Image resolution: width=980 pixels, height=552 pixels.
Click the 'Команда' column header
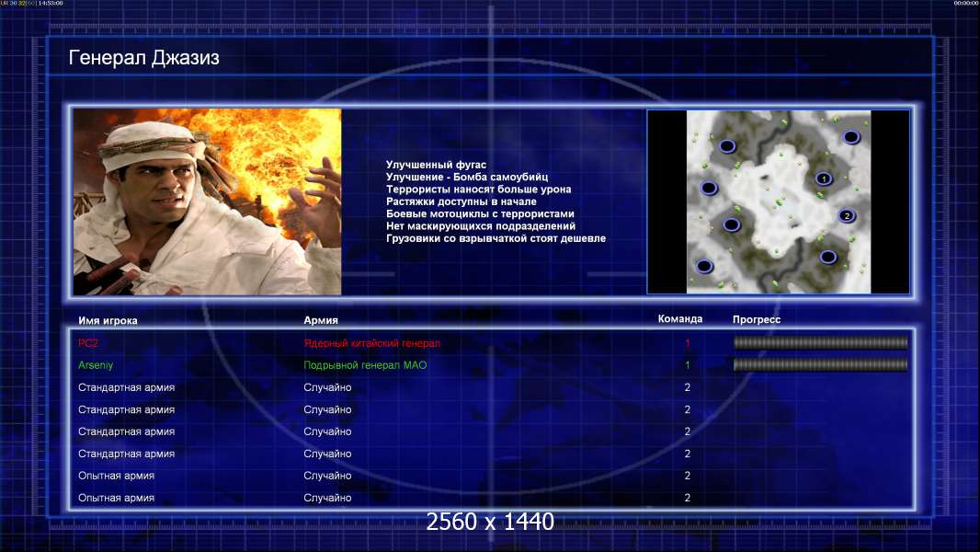pos(680,319)
